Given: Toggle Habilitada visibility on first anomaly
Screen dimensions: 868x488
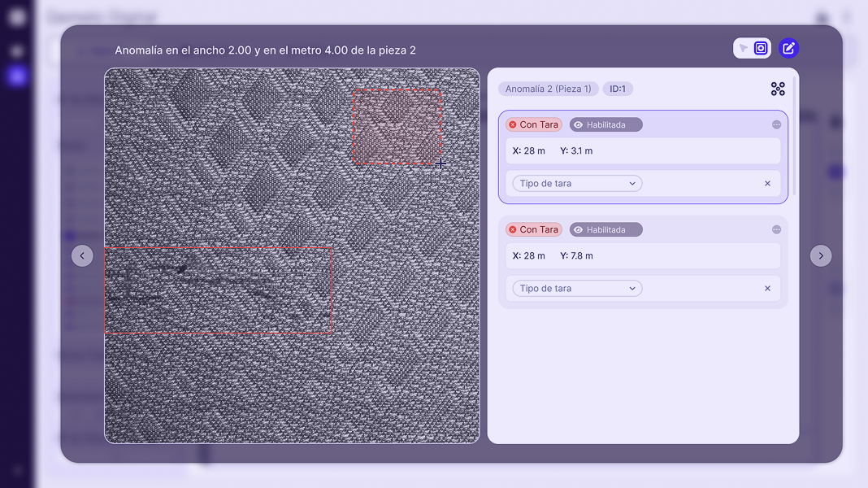Looking at the screenshot, I should click(x=605, y=125).
